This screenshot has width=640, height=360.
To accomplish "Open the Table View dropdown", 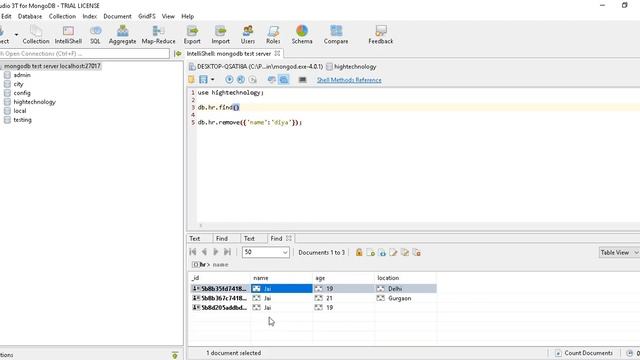I will pyautogui.click(x=619, y=253).
